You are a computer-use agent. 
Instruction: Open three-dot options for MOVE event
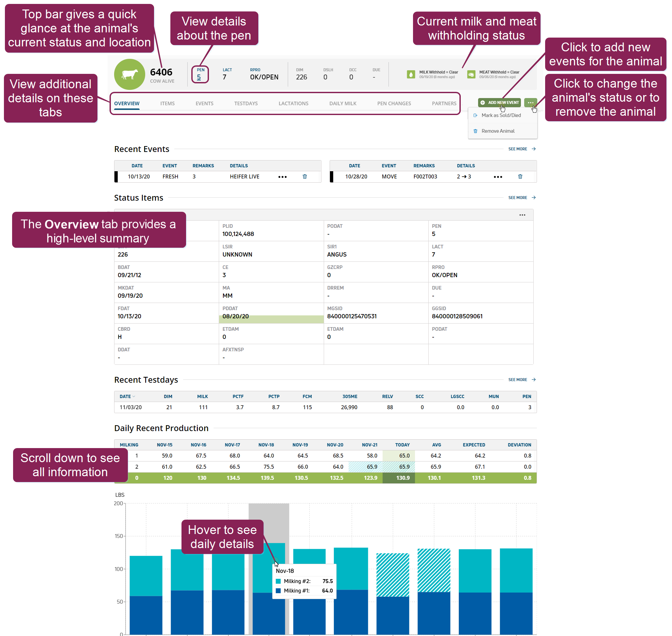pyautogui.click(x=498, y=177)
